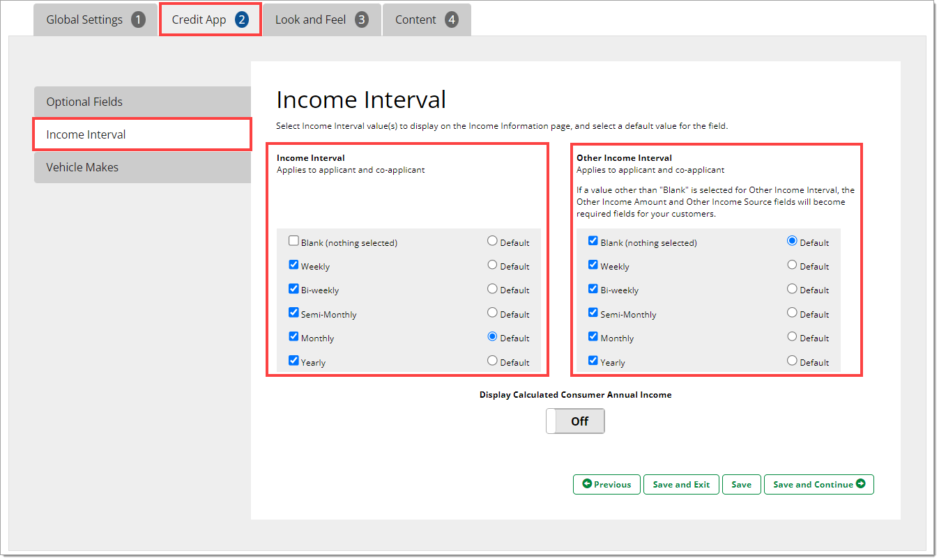The width and height of the screenshot is (939, 560).
Task: Set Blank as default Income Interval
Action: [492, 241]
